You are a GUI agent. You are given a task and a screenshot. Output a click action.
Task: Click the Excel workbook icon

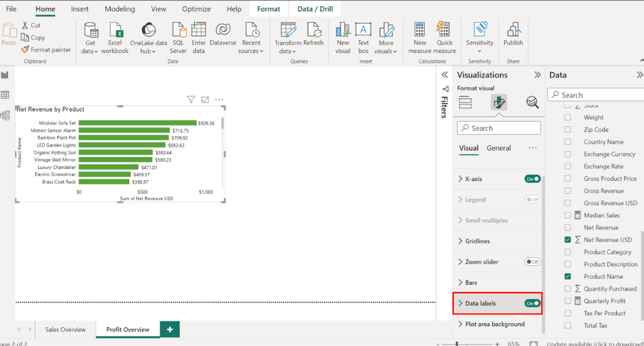115,38
